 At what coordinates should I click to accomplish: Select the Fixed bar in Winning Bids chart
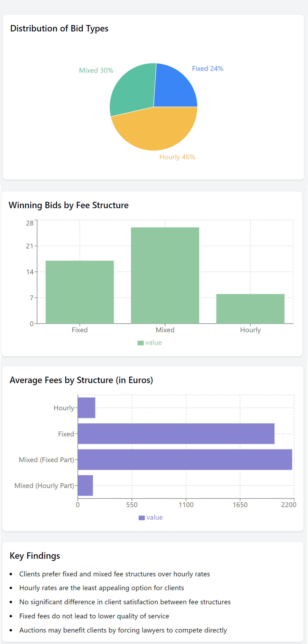tap(80, 292)
